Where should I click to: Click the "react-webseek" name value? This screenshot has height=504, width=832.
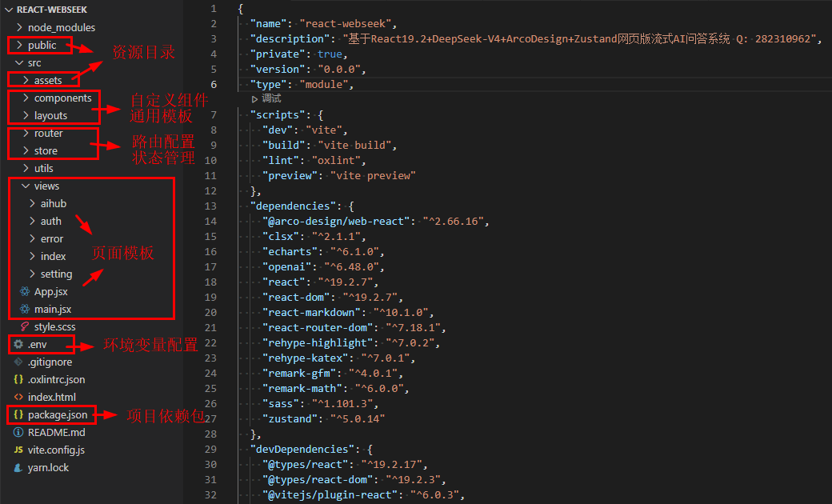(x=345, y=24)
